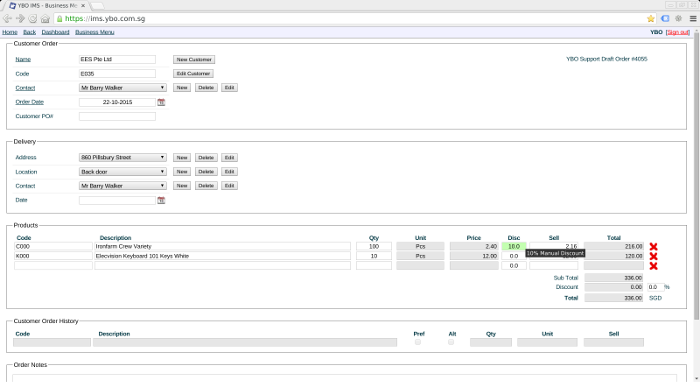The width and height of the screenshot is (700, 382).
Task: Click the Name field label link
Action: pyautogui.click(x=23, y=59)
